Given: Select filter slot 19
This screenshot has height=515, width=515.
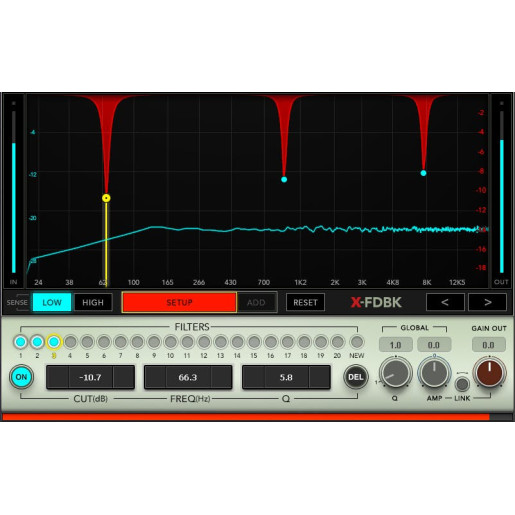Looking at the screenshot, I should click(x=321, y=342).
